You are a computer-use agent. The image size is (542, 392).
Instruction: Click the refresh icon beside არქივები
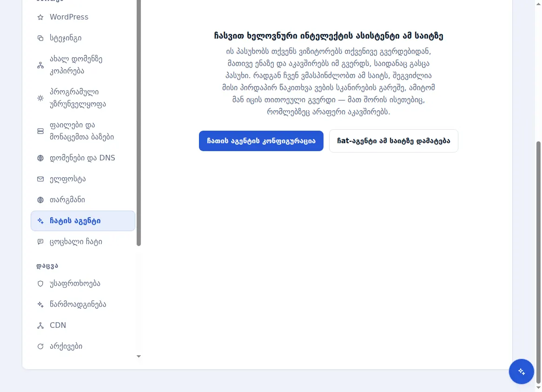point(40,346)
